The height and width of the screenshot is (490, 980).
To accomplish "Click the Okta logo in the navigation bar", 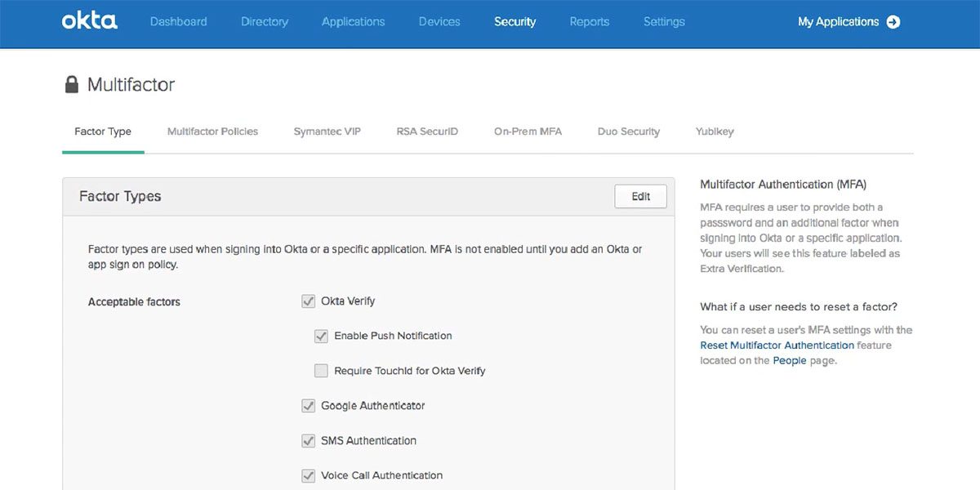I will point(88,21).
